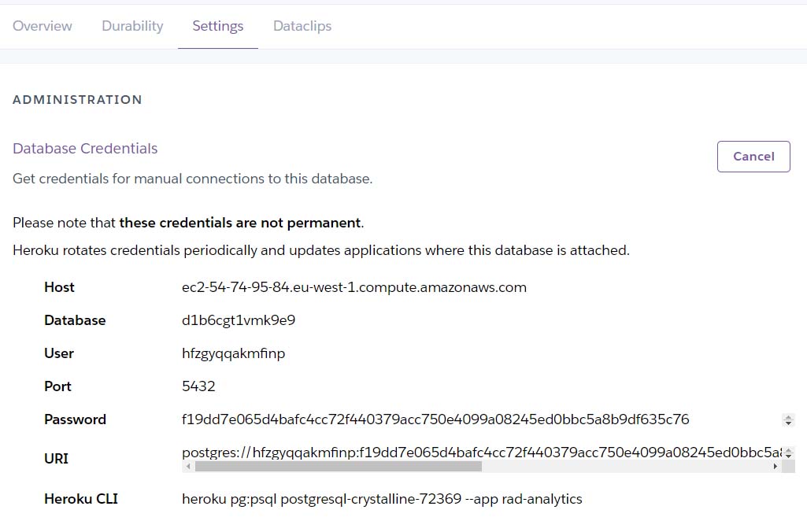The width and height of the screenshot is (807, 532).
Task: Switch to the Overview tab
Action: (43, 26)
